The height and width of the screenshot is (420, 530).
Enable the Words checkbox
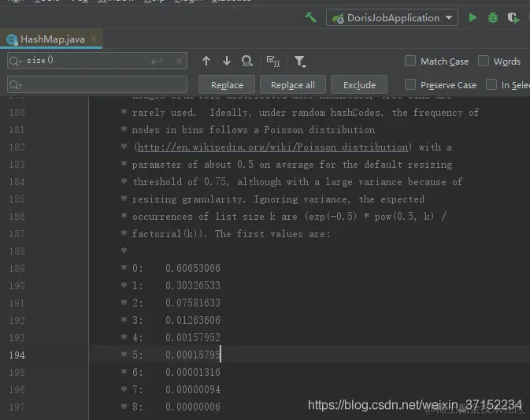coord(484,61)
